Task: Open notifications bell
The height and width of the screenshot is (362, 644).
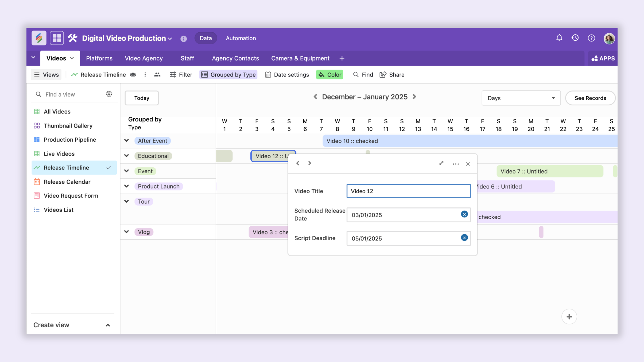Action: (559, 38)
